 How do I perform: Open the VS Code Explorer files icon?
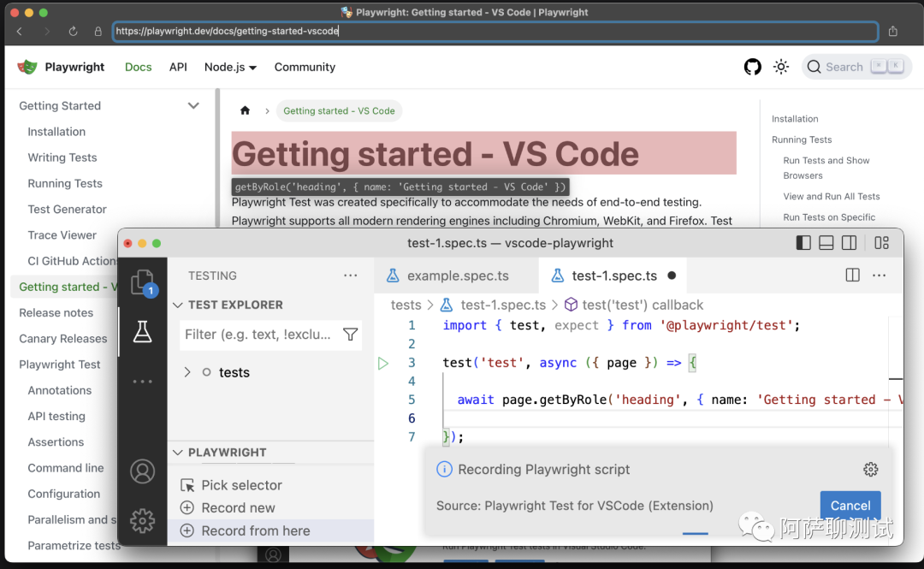[143, 283]
